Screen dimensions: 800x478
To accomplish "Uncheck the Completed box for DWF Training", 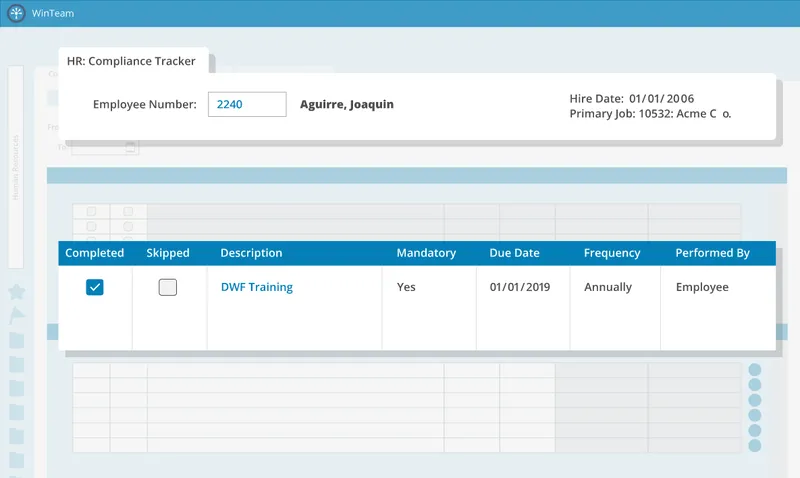I will pos(94,287).
